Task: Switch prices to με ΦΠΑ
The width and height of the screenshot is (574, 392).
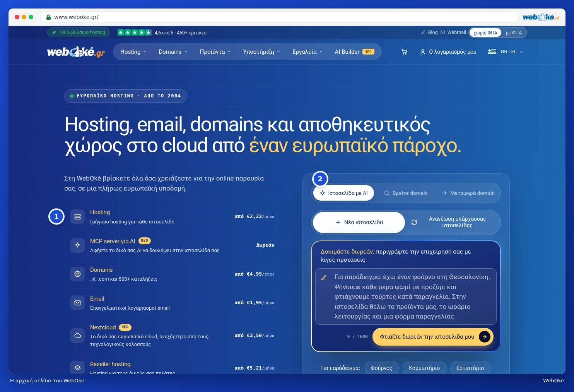Action: [x=514, y=33]
